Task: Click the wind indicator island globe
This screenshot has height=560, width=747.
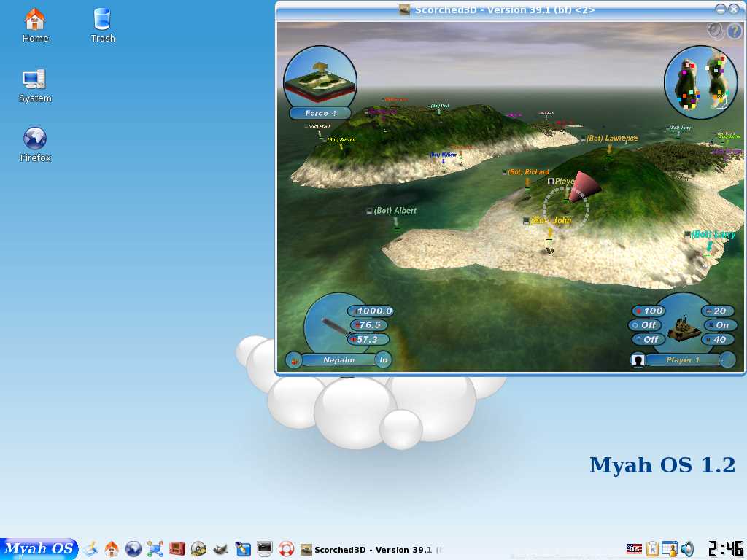Action: [x=320, y=77]
